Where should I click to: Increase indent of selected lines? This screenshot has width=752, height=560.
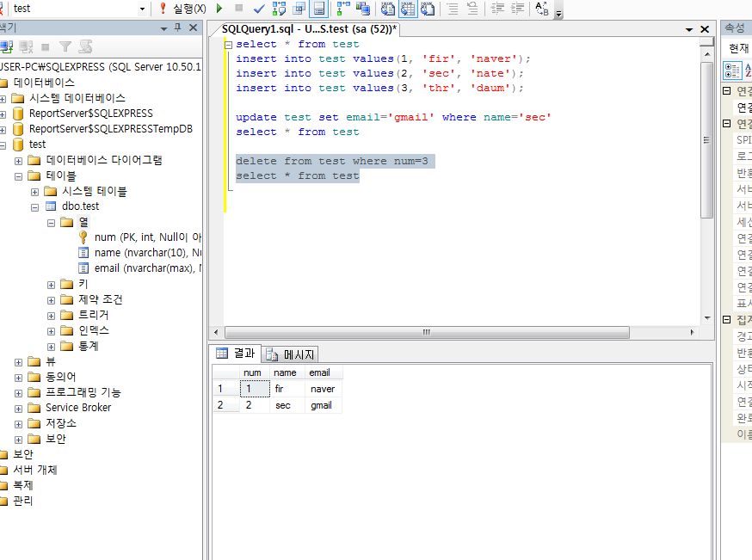[517, 8]
